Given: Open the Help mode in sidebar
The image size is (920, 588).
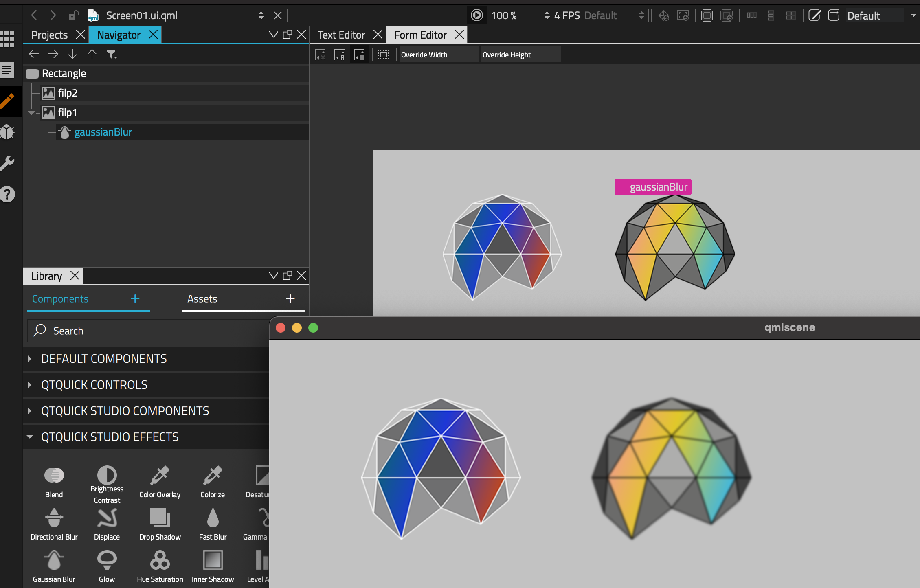Looking at the screenshot, I should [x=8, y=195].
